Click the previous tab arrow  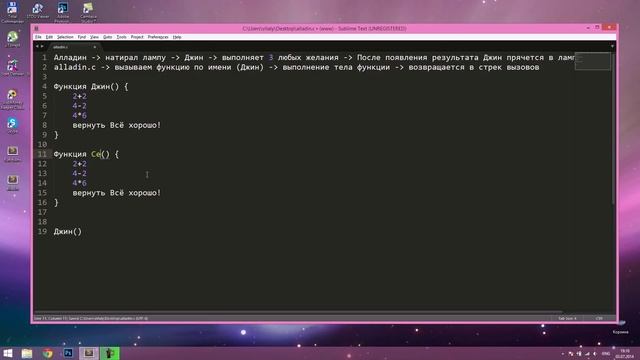tap(37, 47)
